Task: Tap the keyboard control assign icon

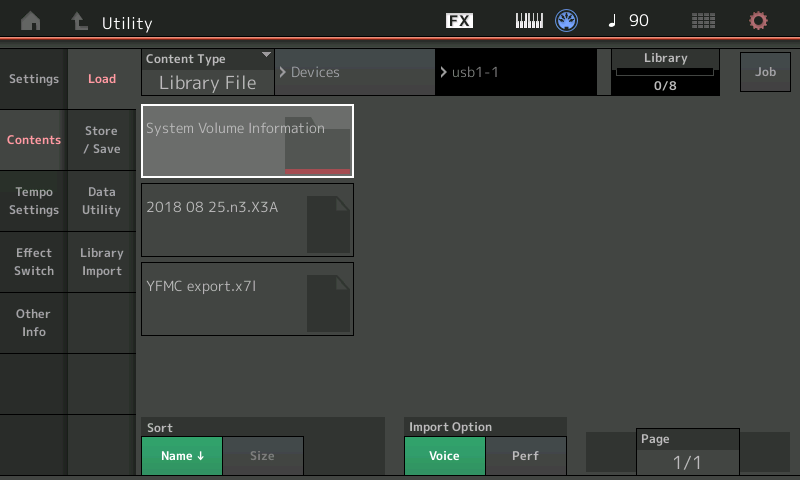Action: (529, 21)
